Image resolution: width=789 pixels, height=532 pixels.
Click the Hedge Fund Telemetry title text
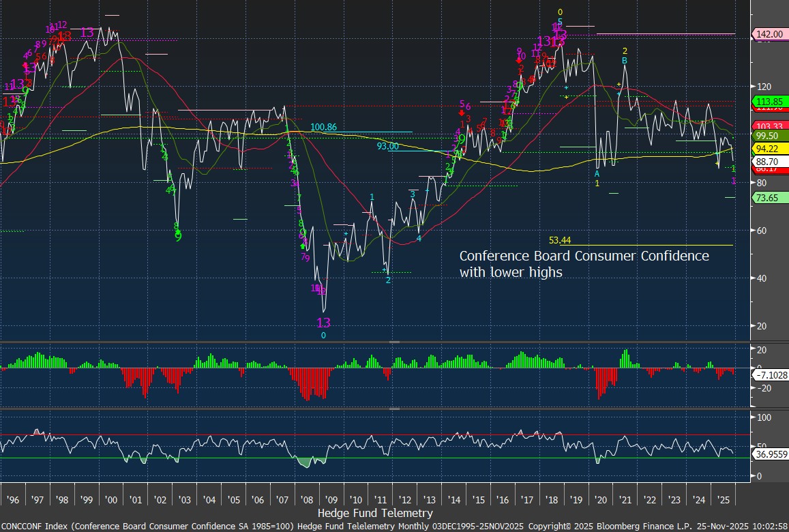pyautogui.click(x=375, y=512)
